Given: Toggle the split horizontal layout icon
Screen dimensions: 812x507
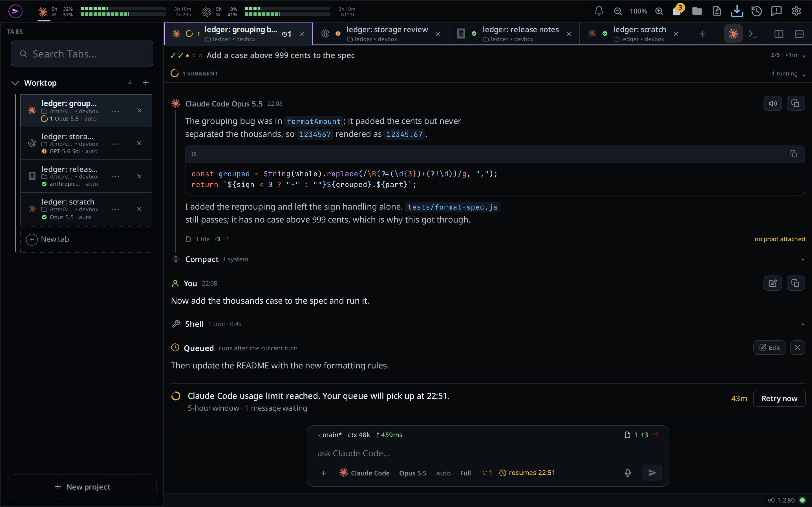Looking at the screenshot, I should click(799, 34).
